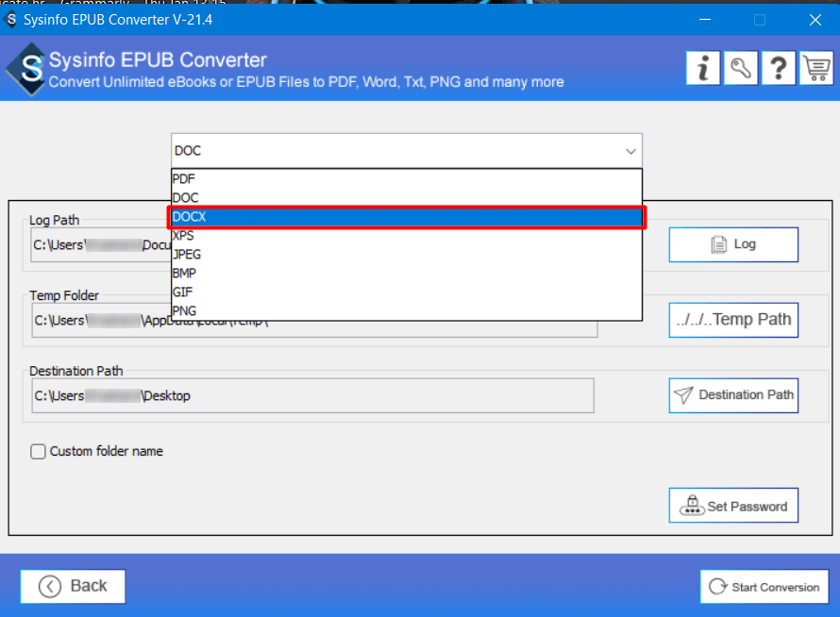Select JPEG from the format list
840x617 pixels.
407,255
